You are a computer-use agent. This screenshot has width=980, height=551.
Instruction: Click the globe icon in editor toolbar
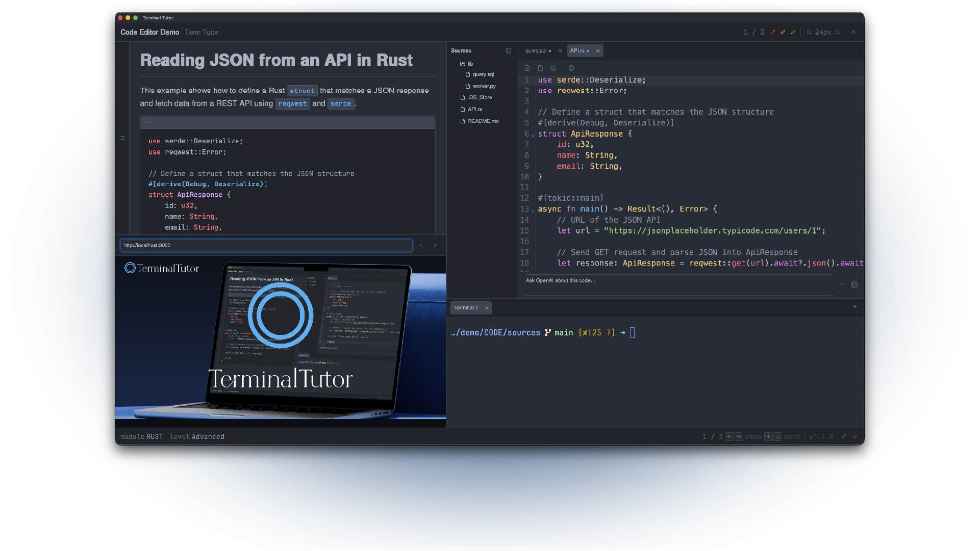tap(571, 68)
